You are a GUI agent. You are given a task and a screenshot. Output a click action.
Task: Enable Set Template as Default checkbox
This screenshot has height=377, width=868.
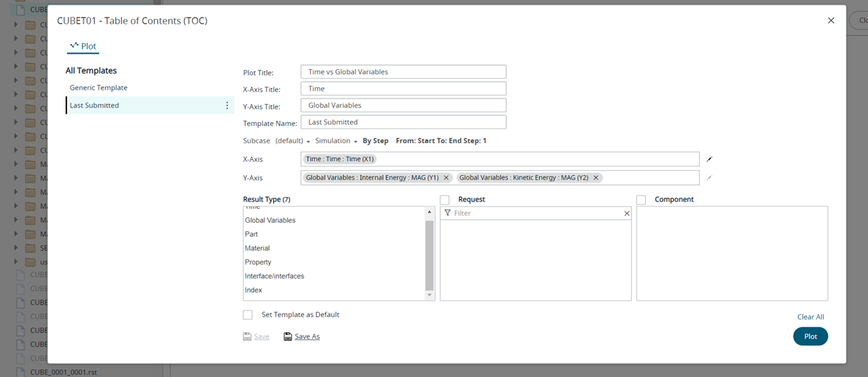[x=248, y=315]
